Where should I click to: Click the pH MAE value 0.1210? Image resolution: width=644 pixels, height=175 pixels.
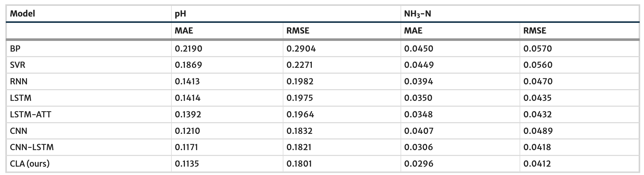[x=187, y=131]
